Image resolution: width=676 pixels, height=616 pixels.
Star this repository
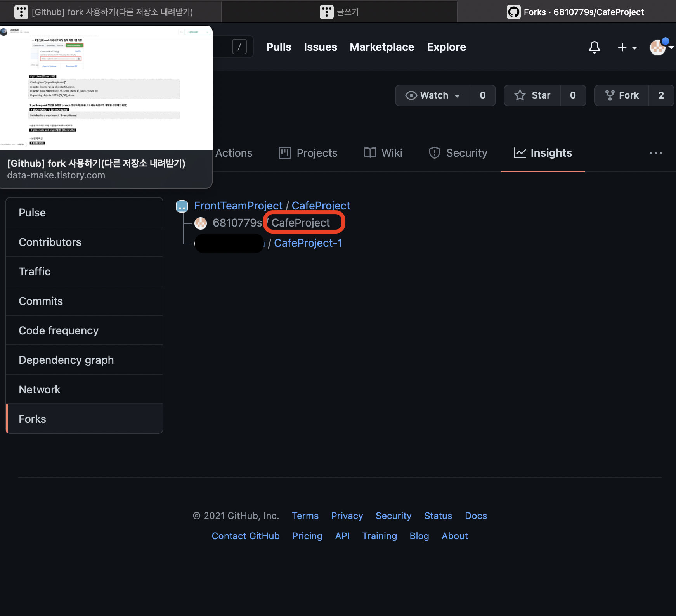[x=532, y=95]
